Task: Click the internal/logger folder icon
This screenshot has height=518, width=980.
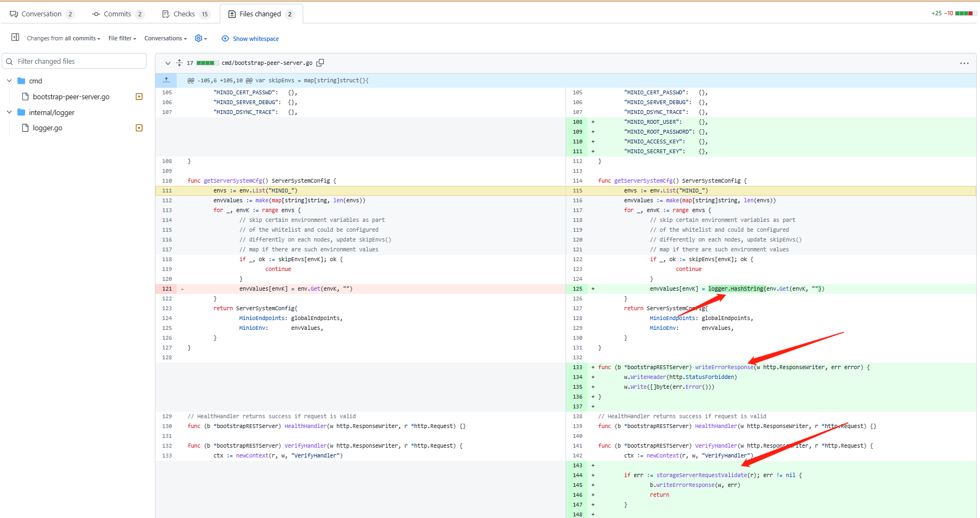Action: [x=21, y=112]
